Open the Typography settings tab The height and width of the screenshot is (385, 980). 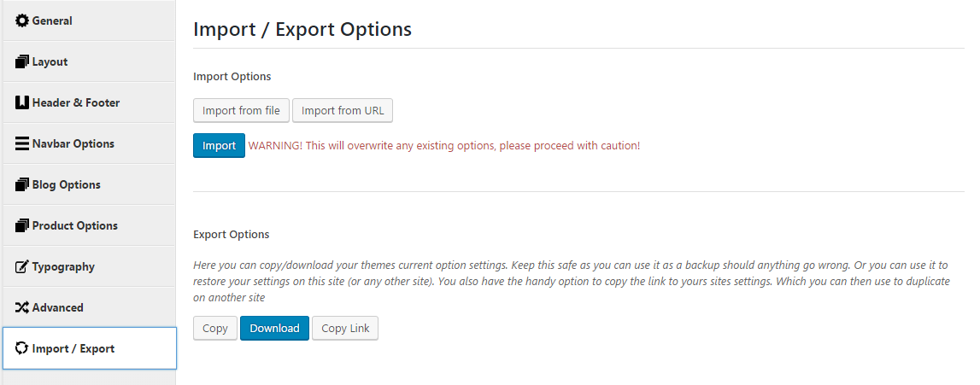point(90,266)
